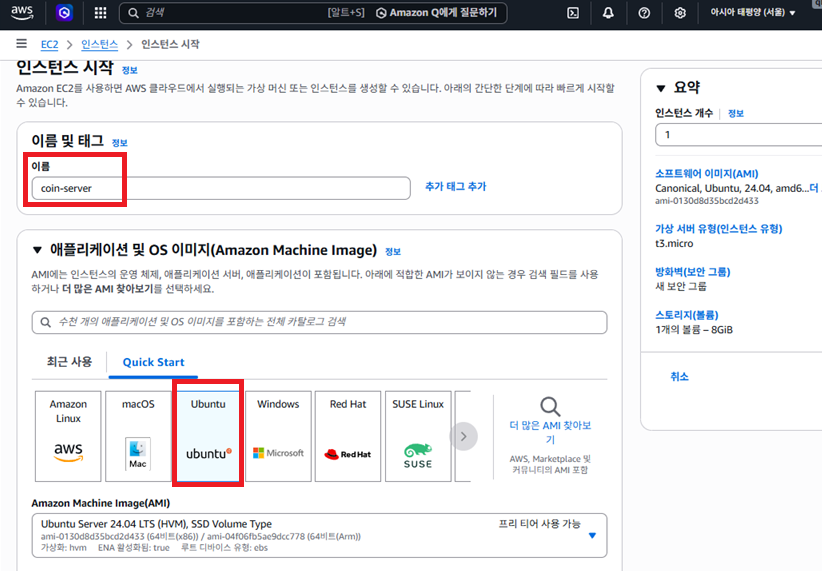Click 추가 태그 추가 link
Viewport: 822px width, 571px height.
click(x=456, y=187)
